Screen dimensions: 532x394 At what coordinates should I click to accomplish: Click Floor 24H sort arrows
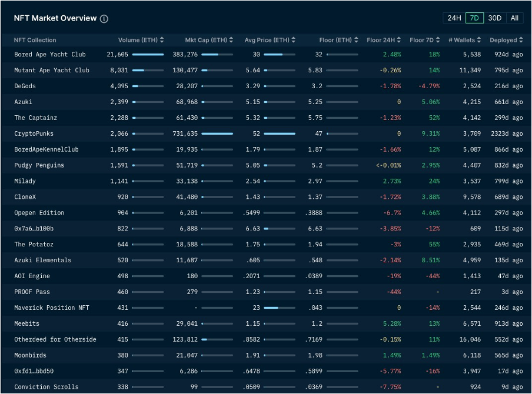(400, 40)
